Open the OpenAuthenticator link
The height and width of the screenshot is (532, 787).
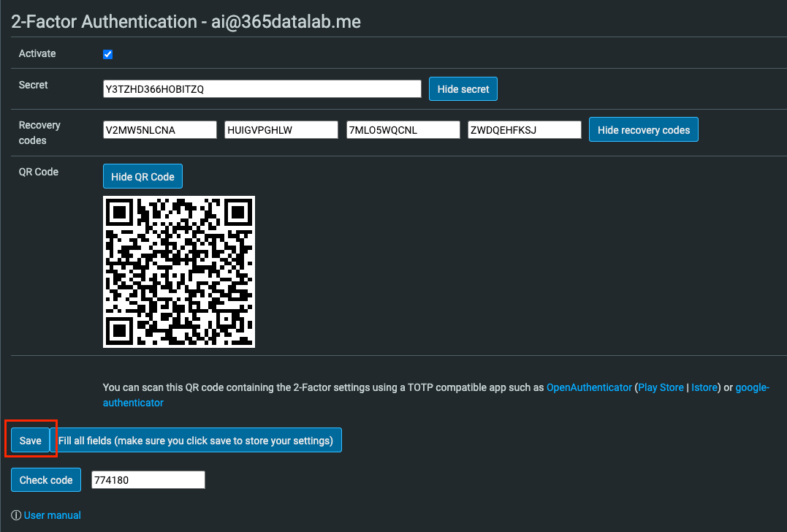[589, 387]
